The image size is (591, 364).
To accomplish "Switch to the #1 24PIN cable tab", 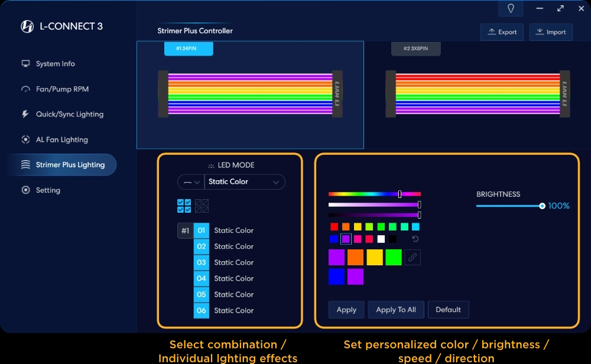I will (189, 48).
